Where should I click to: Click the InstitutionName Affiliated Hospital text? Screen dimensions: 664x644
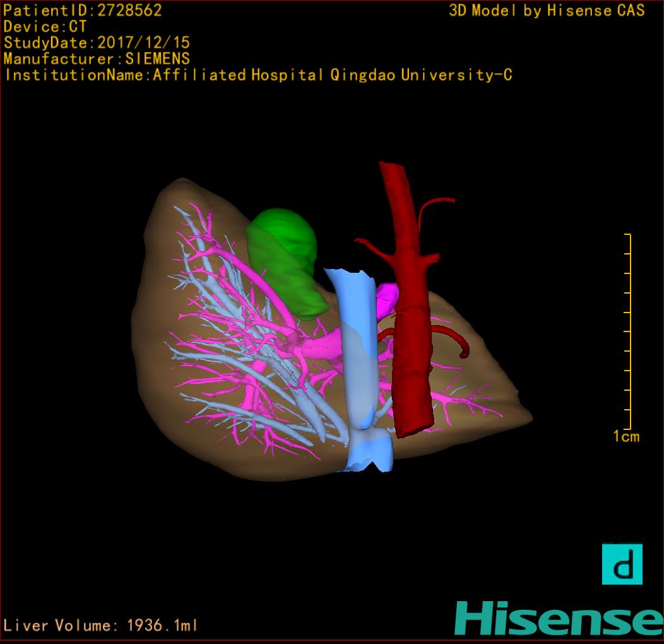click(x=258, y=75)
